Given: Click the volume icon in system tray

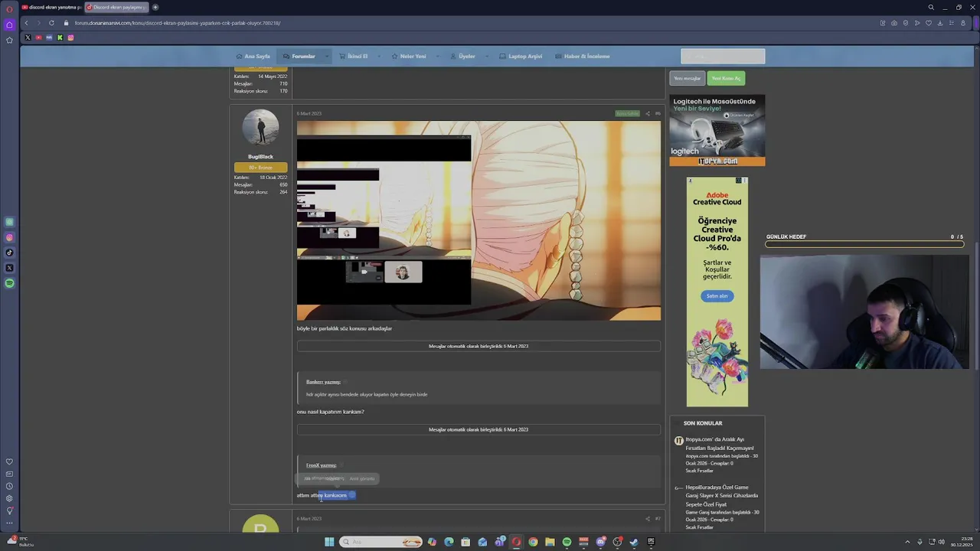Looking at the screenshot, I should 942,542.
